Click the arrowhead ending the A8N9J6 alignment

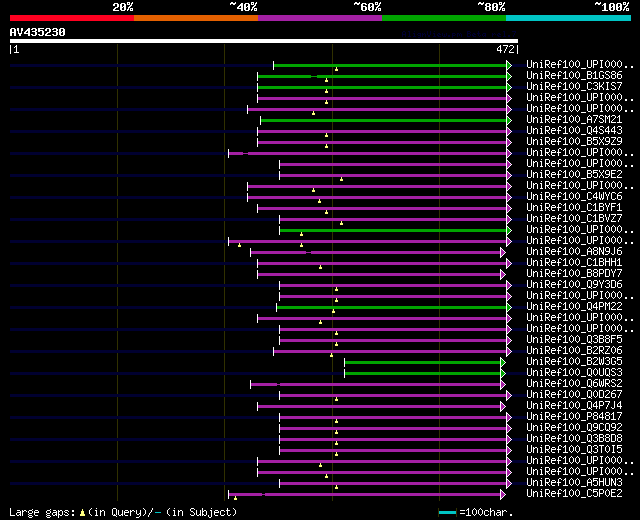[x=503, y=253]
